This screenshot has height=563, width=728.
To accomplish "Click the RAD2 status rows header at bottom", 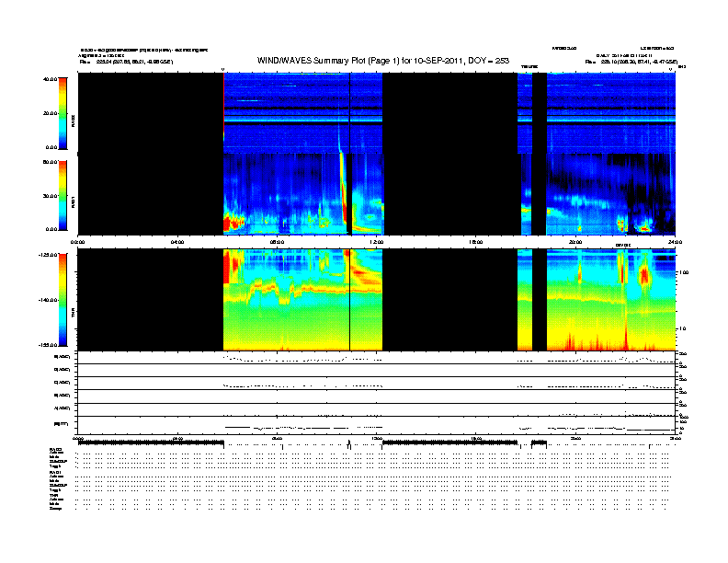I will click(x=55, y=449).
